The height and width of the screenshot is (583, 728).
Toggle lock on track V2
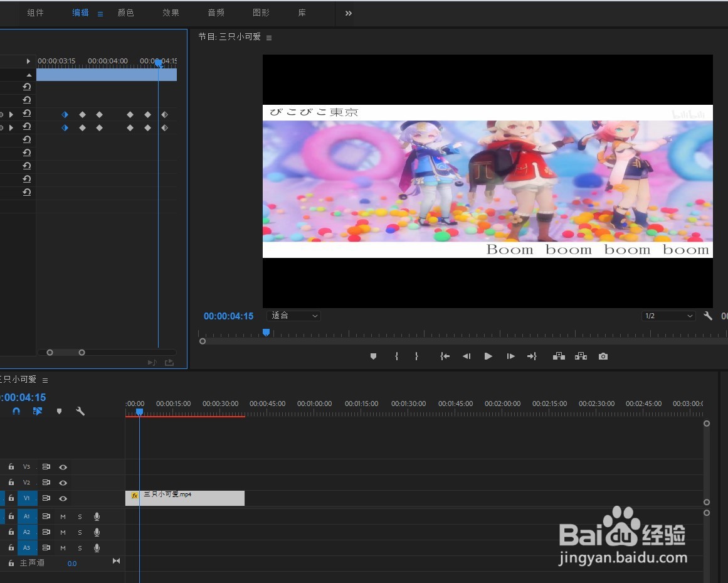[x=11, y=482]
